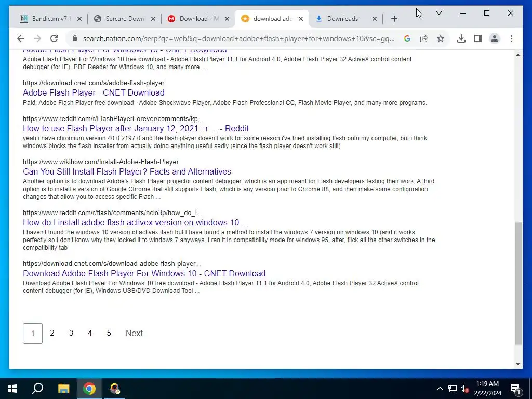Go to results page 3
Image resolution: width=532 pixels, height=399 pixels.
pyautogui.click(x=71, y=333)
